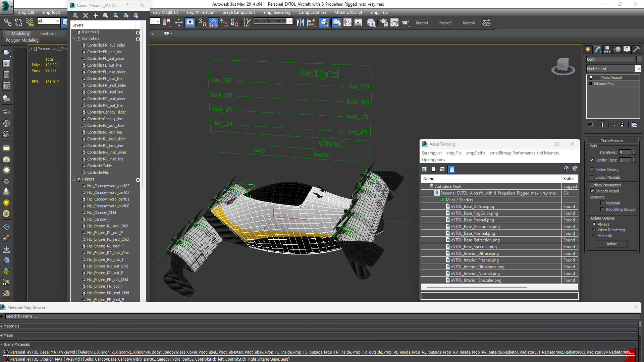Screen dimensions: 644x362
Task: Switch to the Freeform tab
Action: (x=48, y=34)
